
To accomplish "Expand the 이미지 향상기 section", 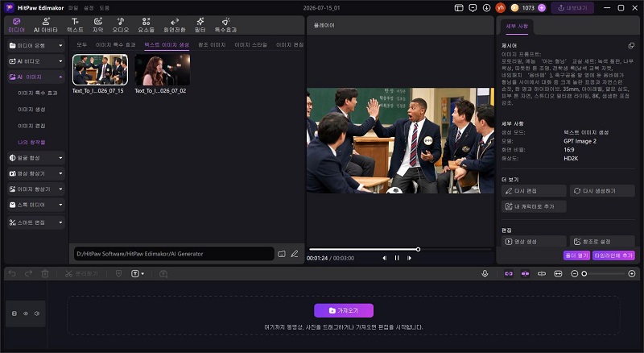I will click(36, 189).
